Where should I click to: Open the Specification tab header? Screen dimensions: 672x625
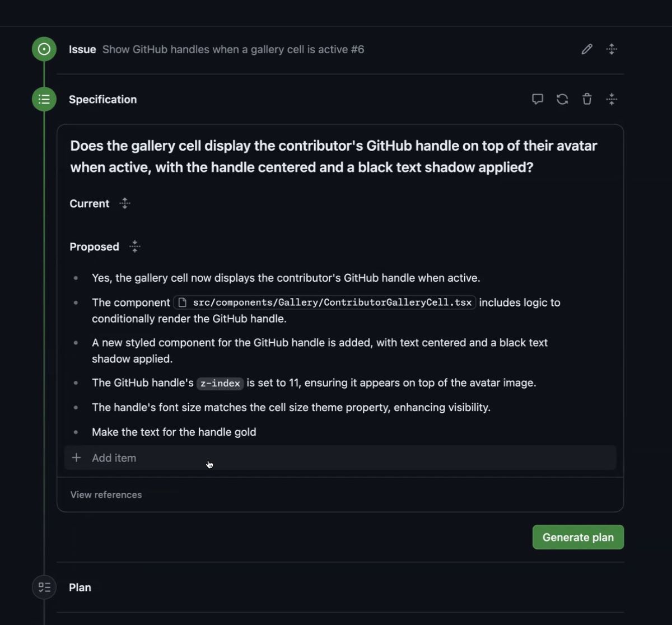[x=102, y=99]
